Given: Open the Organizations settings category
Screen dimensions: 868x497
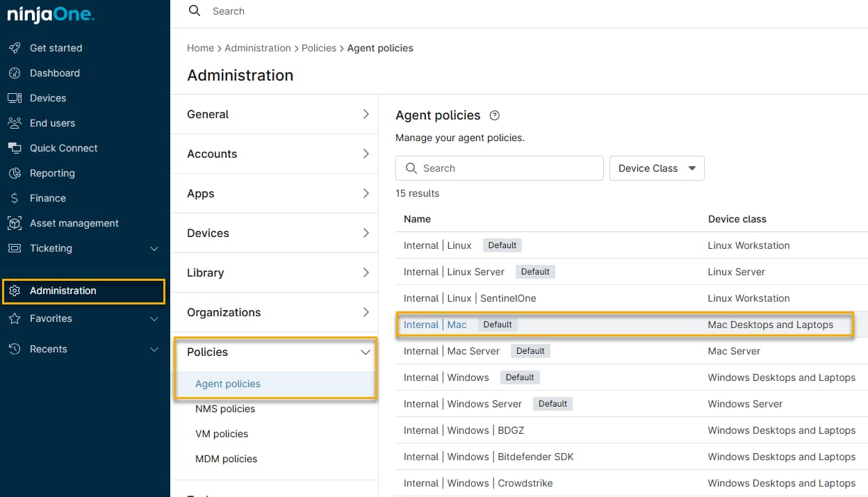Looking at the screenshot, I should 275,312.
